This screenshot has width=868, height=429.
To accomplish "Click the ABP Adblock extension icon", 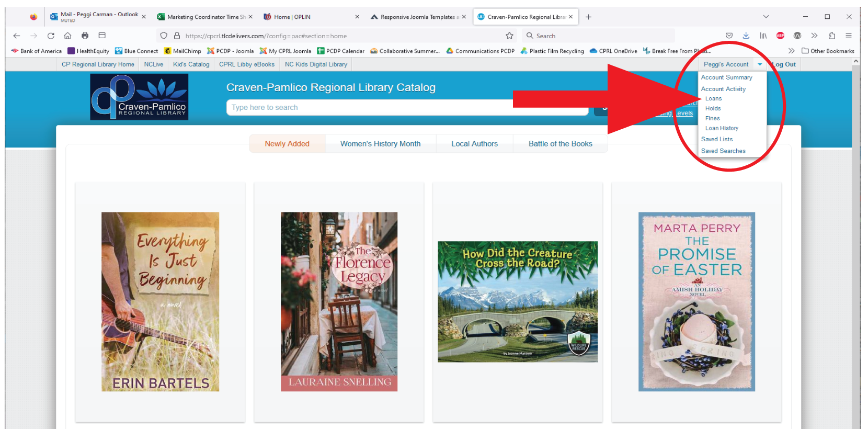I will coord(780,36).
